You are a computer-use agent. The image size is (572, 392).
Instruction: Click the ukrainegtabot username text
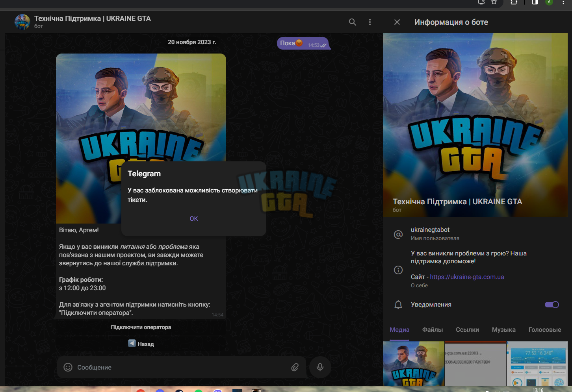pos(430,230)
